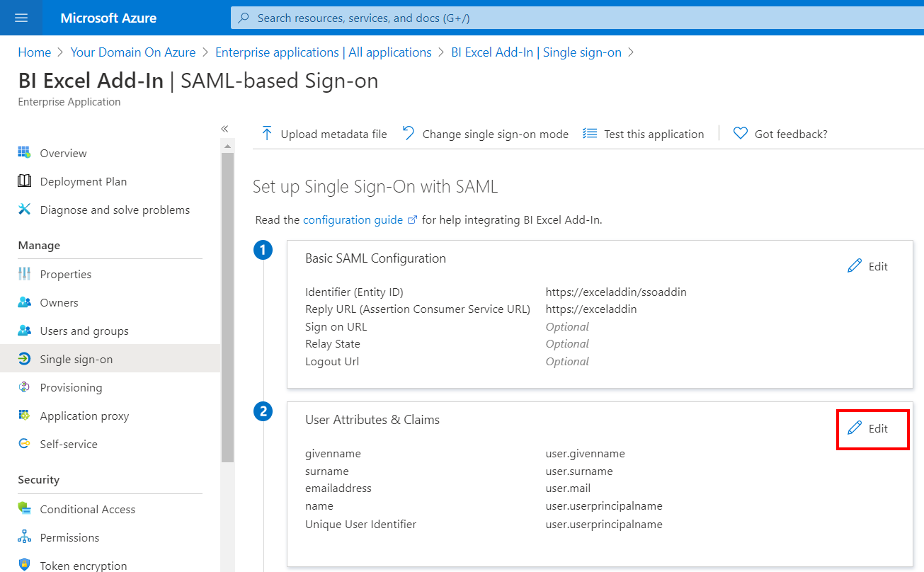Viewport: 924px width, 572px height.
Task: Click the Unique User Identifier label
Action: [361, 525]
